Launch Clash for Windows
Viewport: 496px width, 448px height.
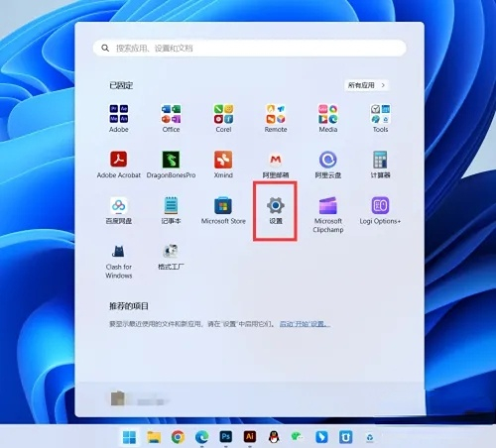tap(119, 261)
